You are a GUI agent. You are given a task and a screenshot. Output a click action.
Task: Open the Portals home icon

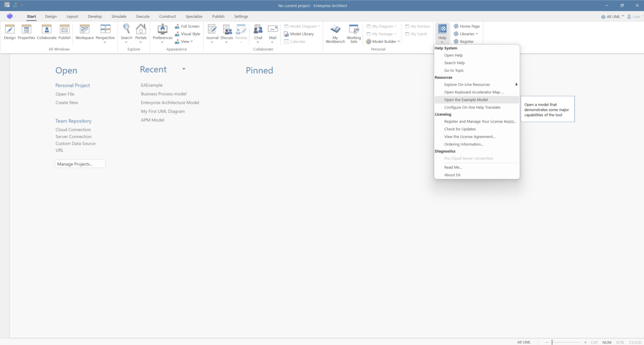141,29
